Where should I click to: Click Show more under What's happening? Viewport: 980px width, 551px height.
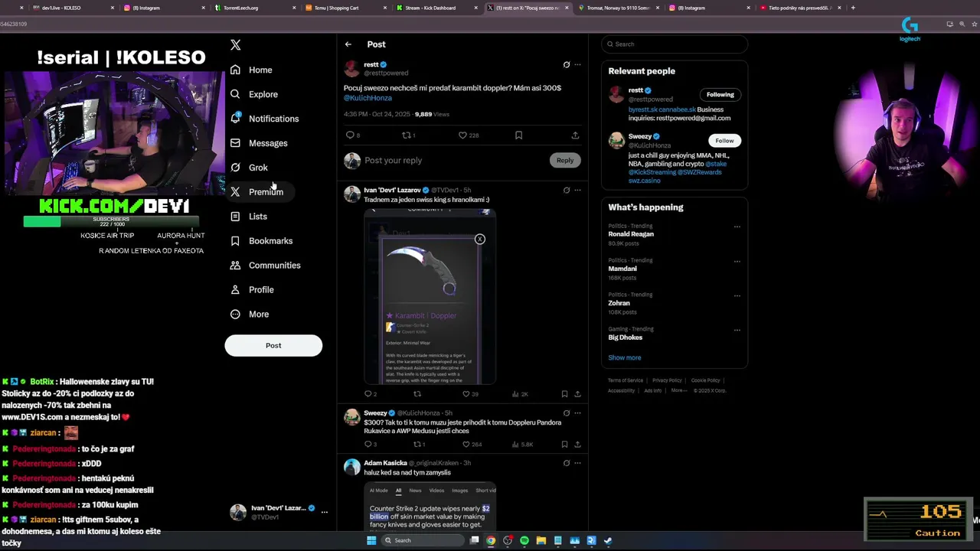[625, 358]
